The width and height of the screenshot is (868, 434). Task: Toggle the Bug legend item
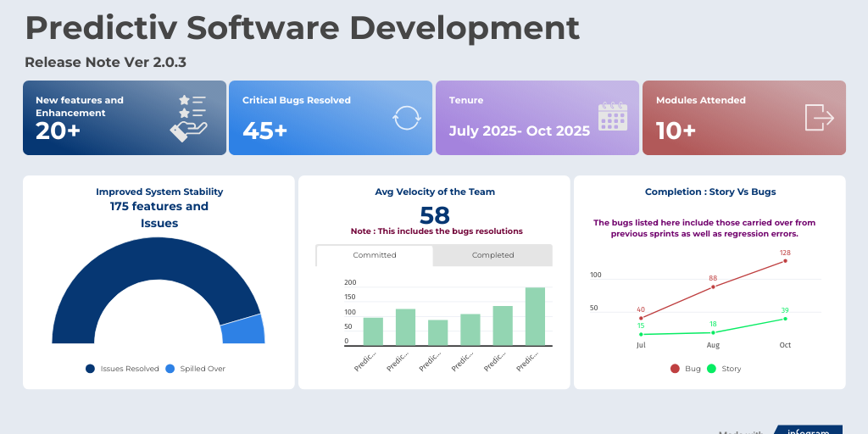[x=685, y=369]
